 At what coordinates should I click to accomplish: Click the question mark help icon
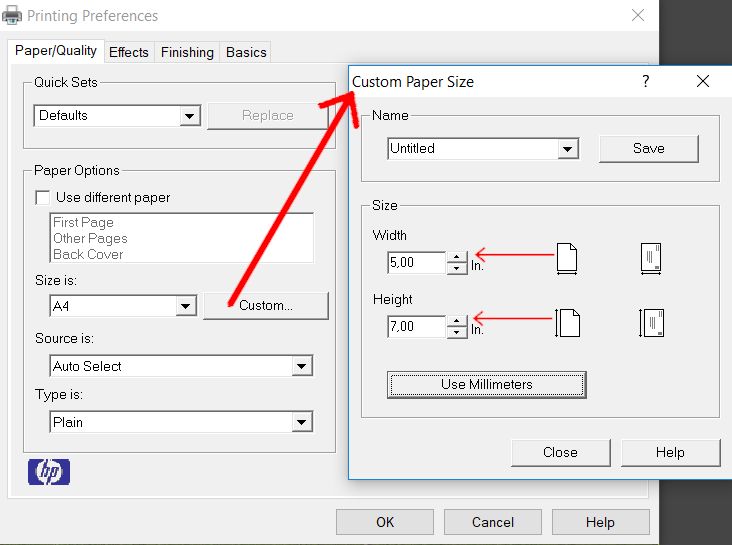click(x=645, y=81)
